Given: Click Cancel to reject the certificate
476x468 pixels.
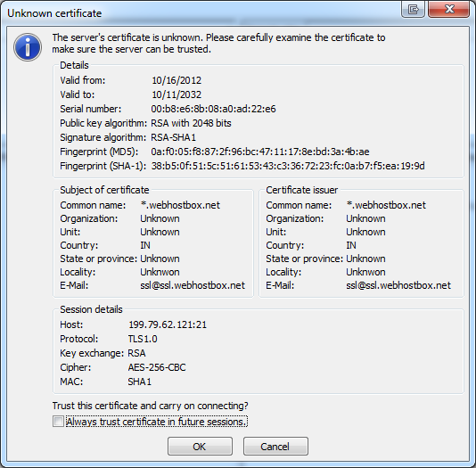Looking at the screenshot, I should [x=275, y=446].
